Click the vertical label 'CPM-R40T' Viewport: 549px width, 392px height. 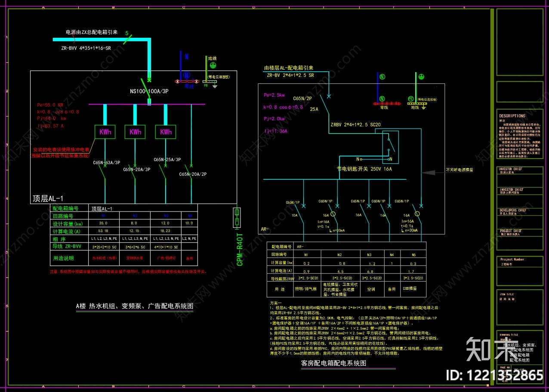click(240, 249)
